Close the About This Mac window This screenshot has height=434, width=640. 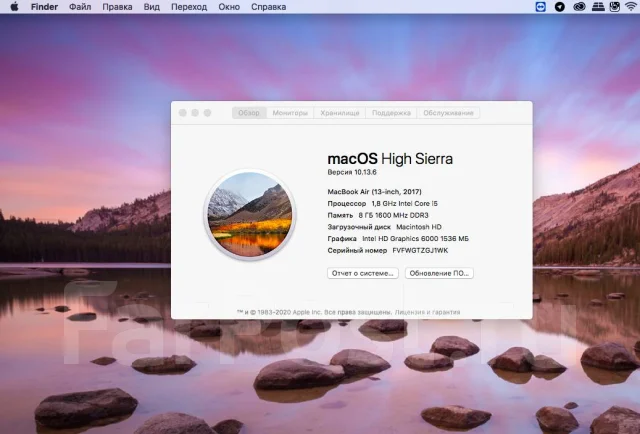(182, 113)
